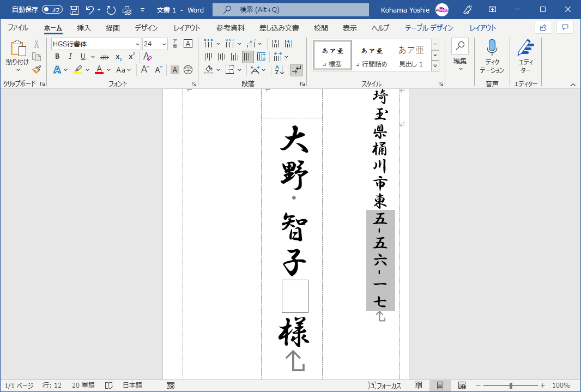Click the character border A icon
This screenshot has height=392, width=581.
click(188, 44)
